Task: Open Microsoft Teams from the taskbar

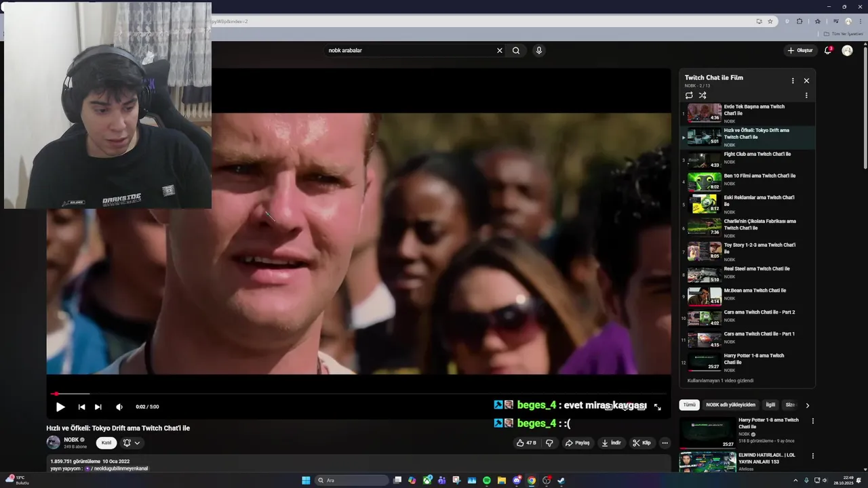Action: (x=442, y=481)
